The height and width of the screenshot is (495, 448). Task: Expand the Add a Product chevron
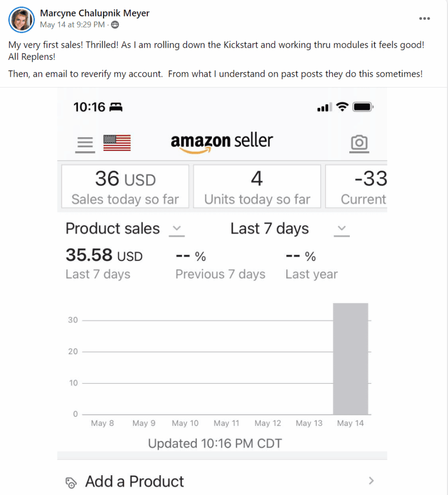[371, 480]
